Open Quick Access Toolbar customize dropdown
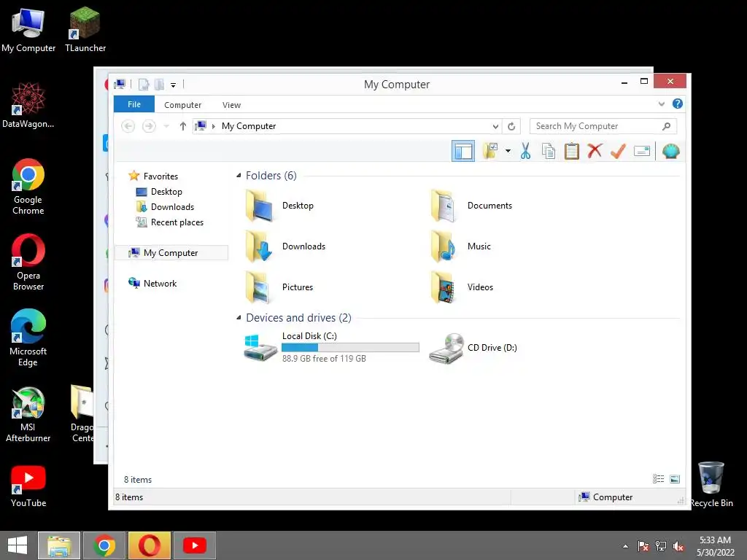The image size is (747, 560). pos(174,85)
